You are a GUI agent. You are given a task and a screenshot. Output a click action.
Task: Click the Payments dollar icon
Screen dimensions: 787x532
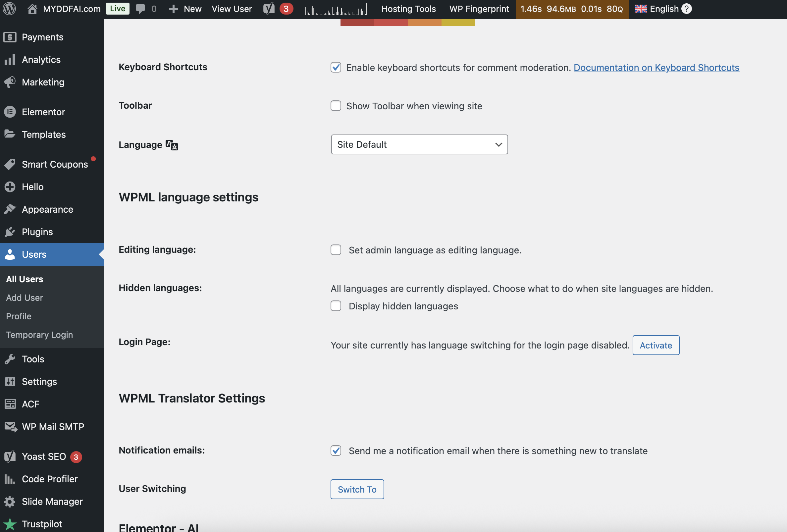(10, 37)
